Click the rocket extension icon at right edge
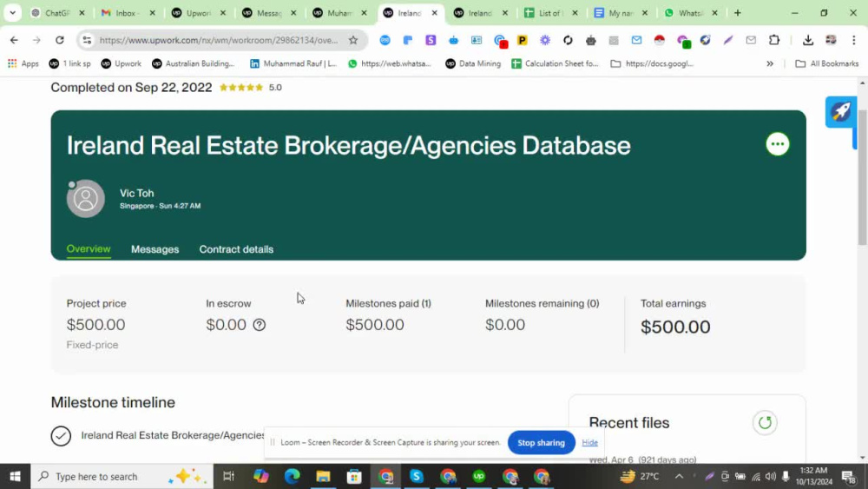Screen dimensions: 868x489 pos(841,112)
